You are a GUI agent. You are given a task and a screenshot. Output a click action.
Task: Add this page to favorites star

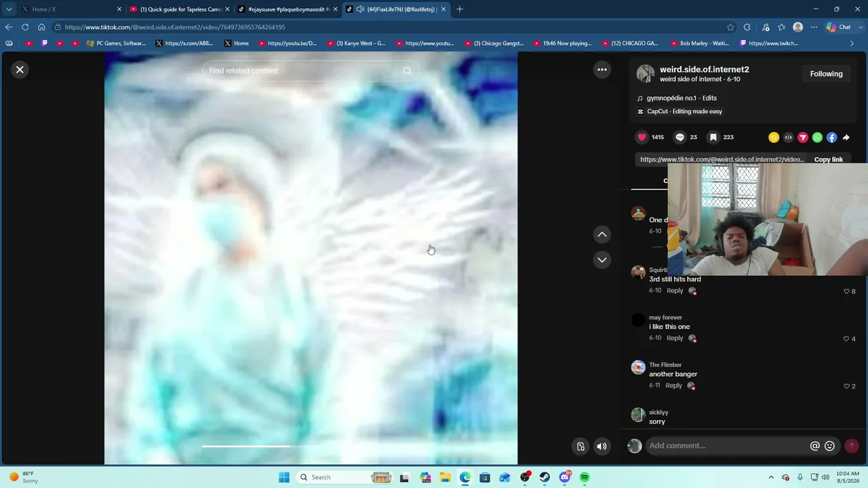[x=730, y=27]
